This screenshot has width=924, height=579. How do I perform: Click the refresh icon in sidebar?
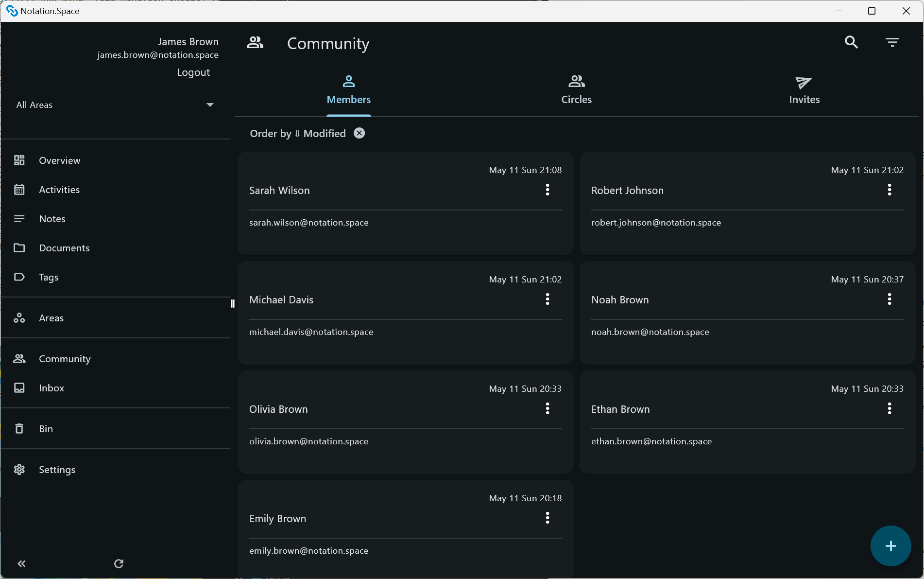(x=119, y=563)
